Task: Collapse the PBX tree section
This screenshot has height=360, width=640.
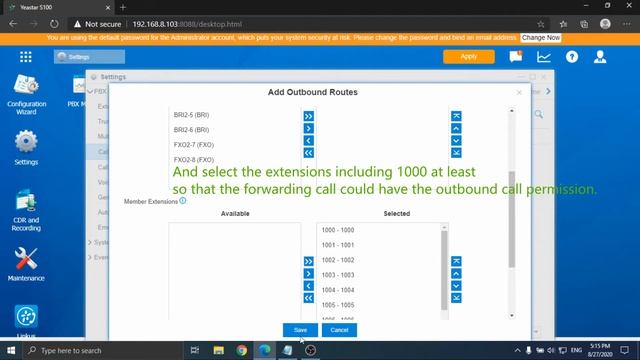Action: 90,91
